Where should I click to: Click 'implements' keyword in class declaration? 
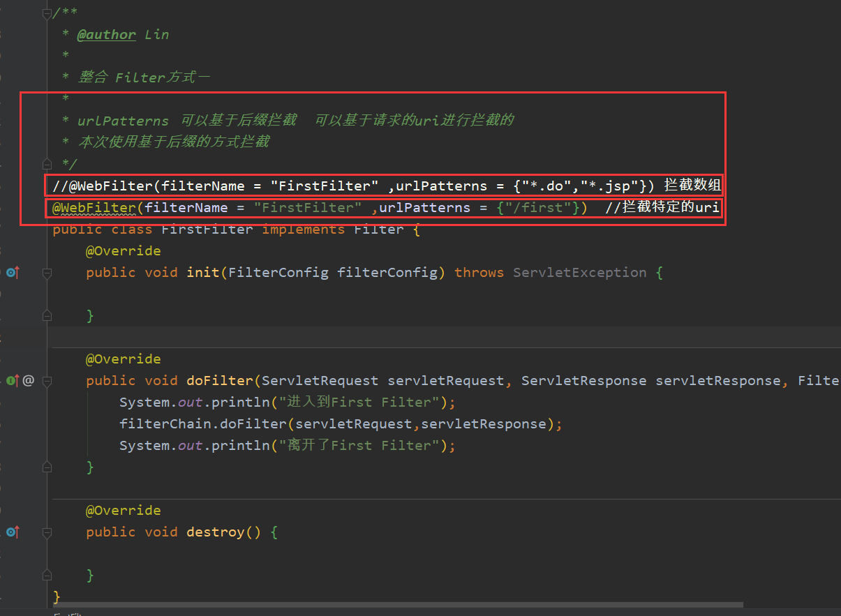304,230
